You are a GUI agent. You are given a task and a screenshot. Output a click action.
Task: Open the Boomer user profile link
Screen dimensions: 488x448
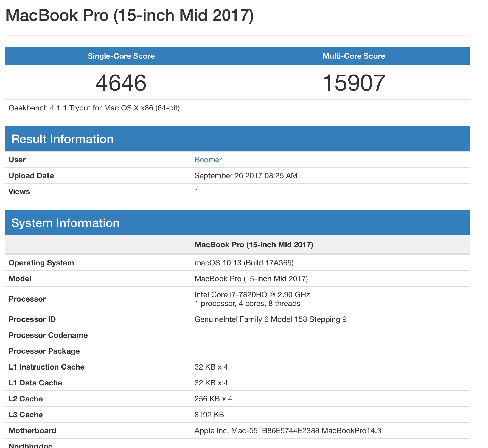[x=208, y=160]
